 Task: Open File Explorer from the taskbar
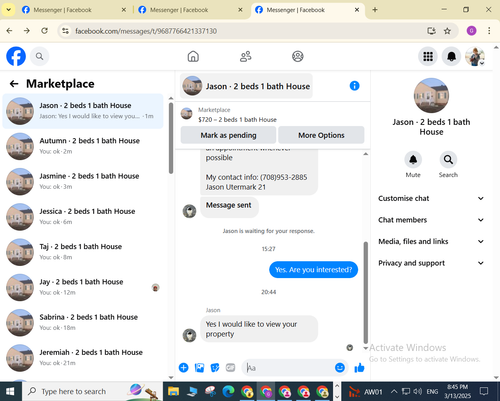pos(173,391)
